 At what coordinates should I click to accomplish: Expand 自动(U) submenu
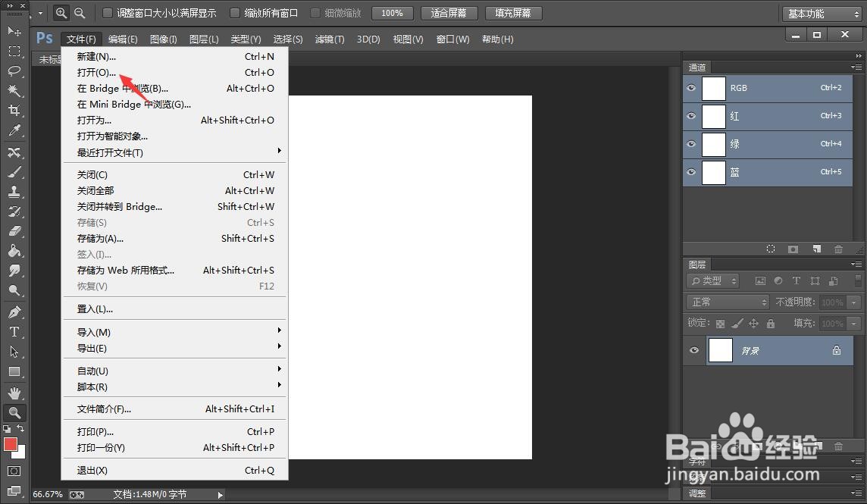pyautogui.click(x=175, y=371)
